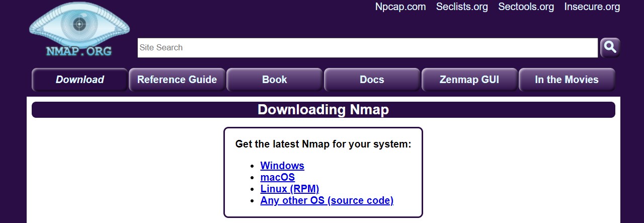Open the Sectools.org link

[x=526, y=7]
